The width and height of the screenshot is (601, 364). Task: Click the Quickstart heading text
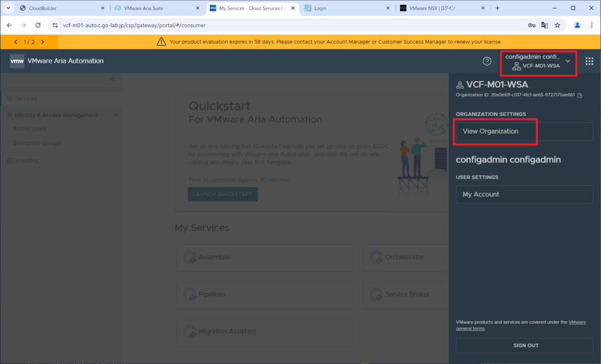coord(219,106)
